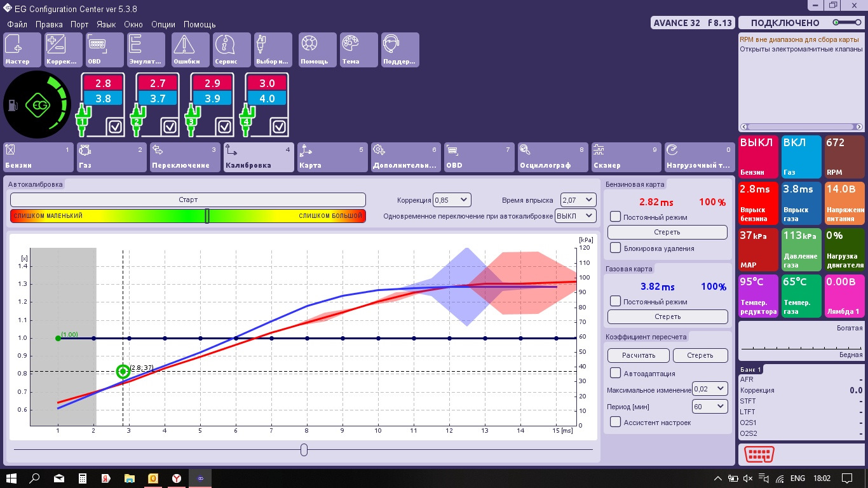The height and width of the screenshot is (488, 868).
Task: Switch to the Осциллограф tab
Action: [x=552, y=157]
